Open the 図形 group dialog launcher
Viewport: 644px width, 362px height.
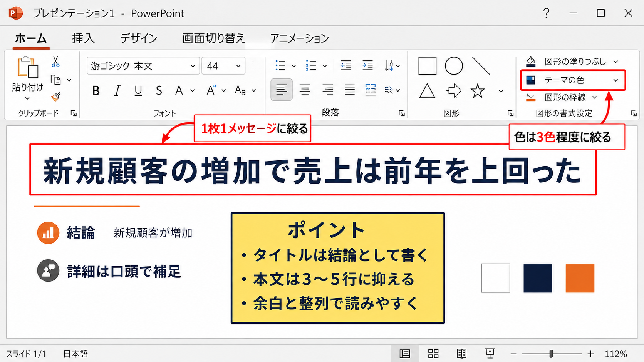coord(511,113)
